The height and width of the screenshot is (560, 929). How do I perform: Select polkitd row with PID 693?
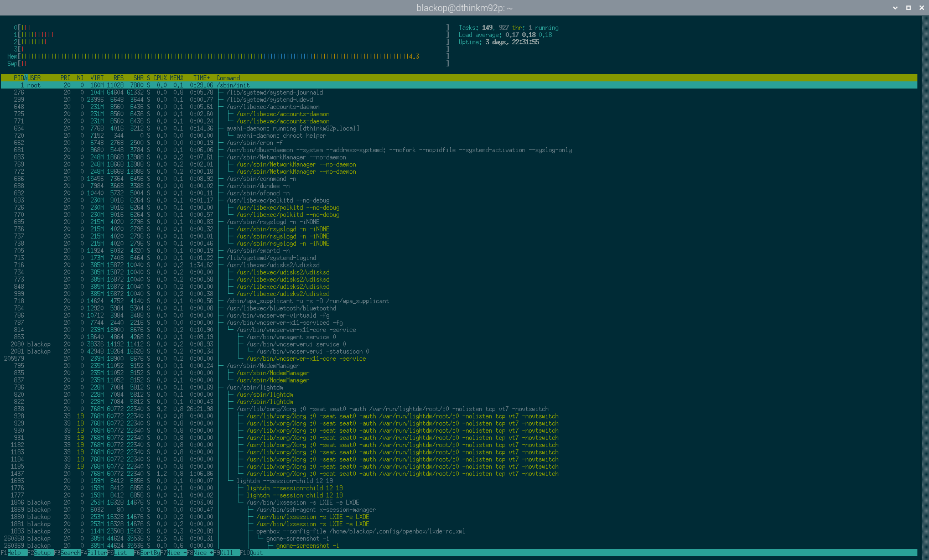tap(459, 200)
